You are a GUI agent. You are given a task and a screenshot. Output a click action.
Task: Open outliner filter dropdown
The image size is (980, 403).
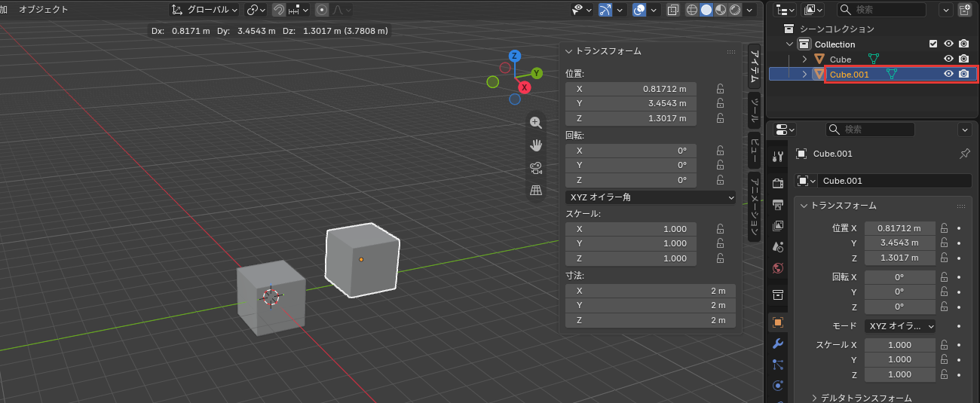pyautogui.click(x=945, y=10)
